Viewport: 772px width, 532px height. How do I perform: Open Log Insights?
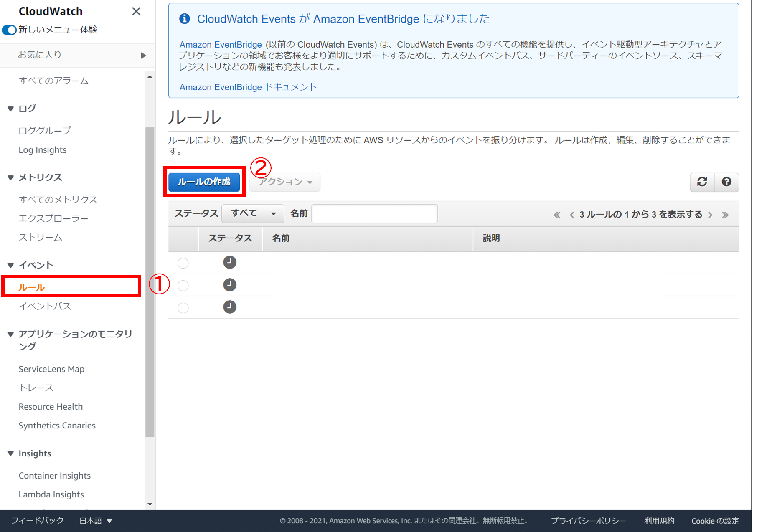42,150
